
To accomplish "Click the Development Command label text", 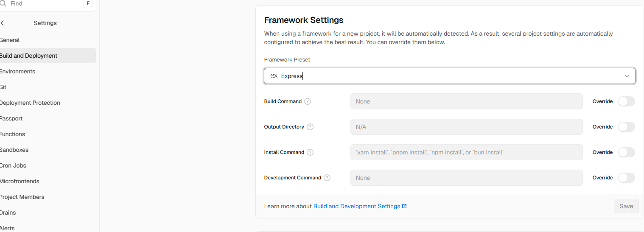I will (293, 178).
